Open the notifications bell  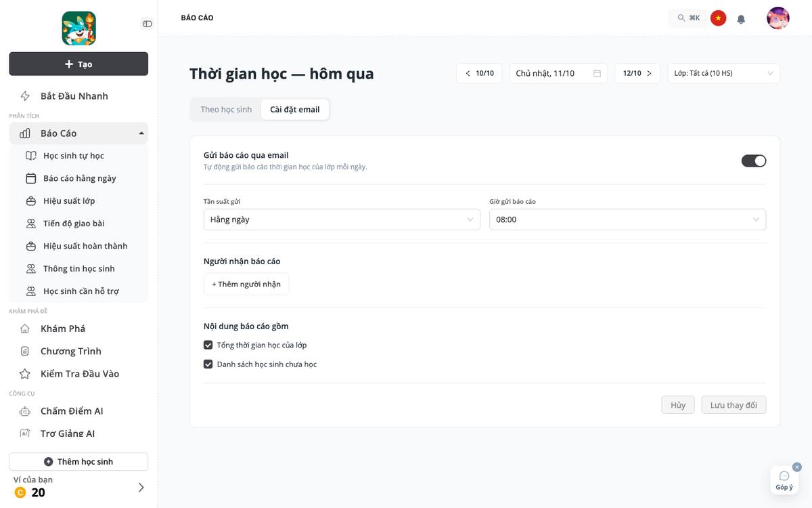click(x=741, y=19)
